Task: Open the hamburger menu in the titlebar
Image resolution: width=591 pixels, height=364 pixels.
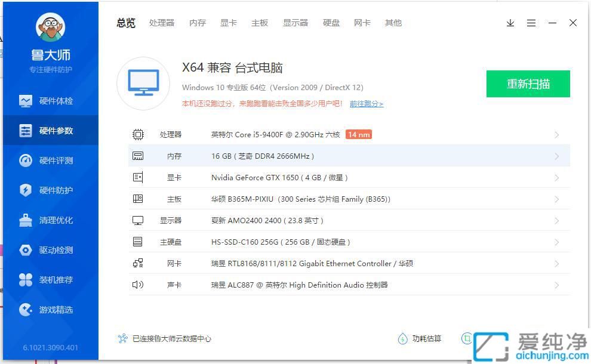Action: tap(531, 23)
